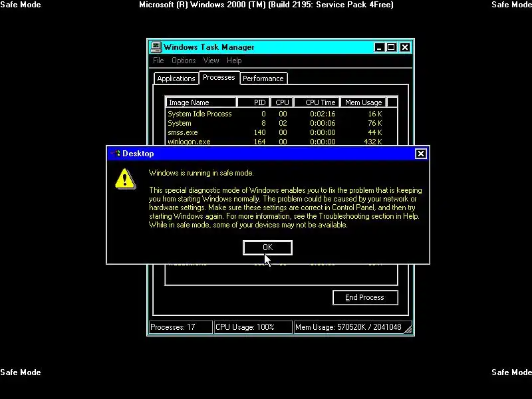
Task: Sort processes by PID column header
Action: [x=253, y=102]
